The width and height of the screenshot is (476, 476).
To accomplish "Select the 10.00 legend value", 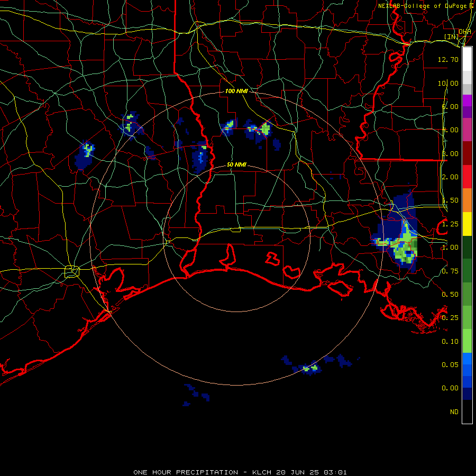I will point(448,83).
